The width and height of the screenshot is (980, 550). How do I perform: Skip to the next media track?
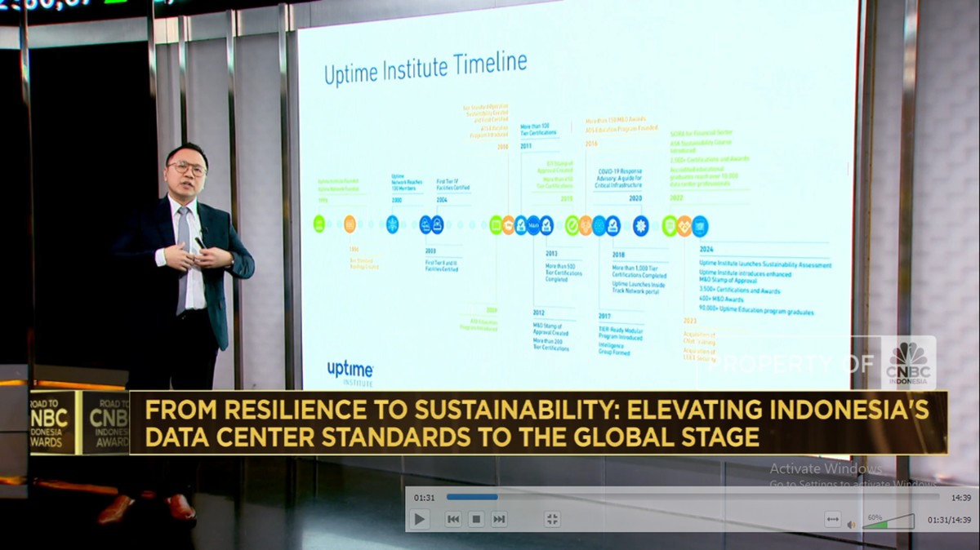pyautogui.click(x=499, y=519)
